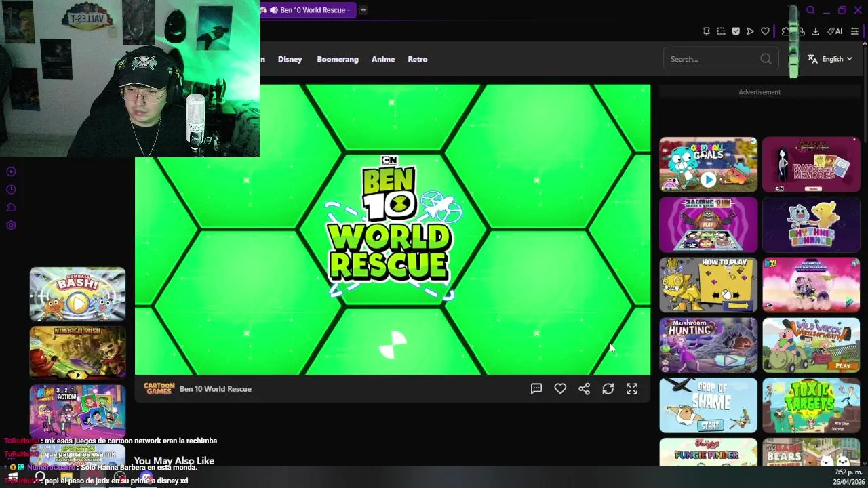Open the game comments icon
The image size is (868, 488).
[x=536, y=389]
